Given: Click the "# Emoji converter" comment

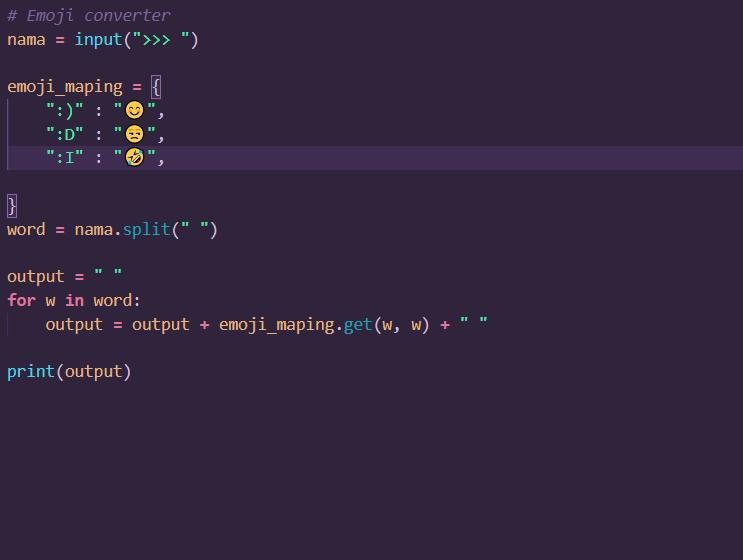Looking at the screenshot, I should 89,16.
